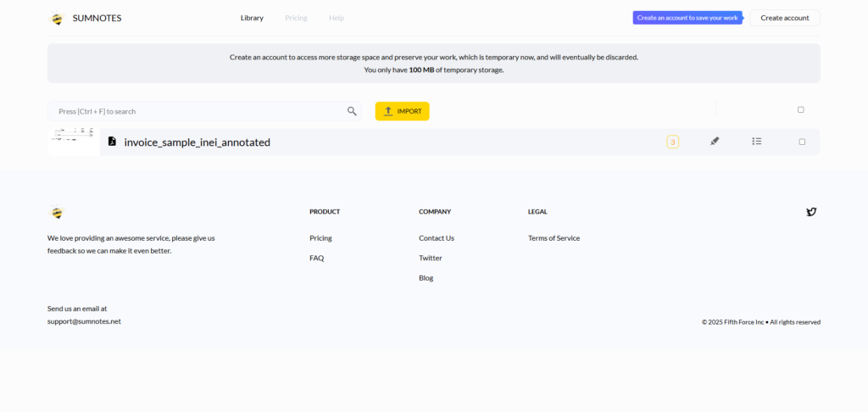Check the invoice_sample_inei_annotated checkbox
This screenshot has height=412, width=868.
pyautogui.click(x=802, y=142)
